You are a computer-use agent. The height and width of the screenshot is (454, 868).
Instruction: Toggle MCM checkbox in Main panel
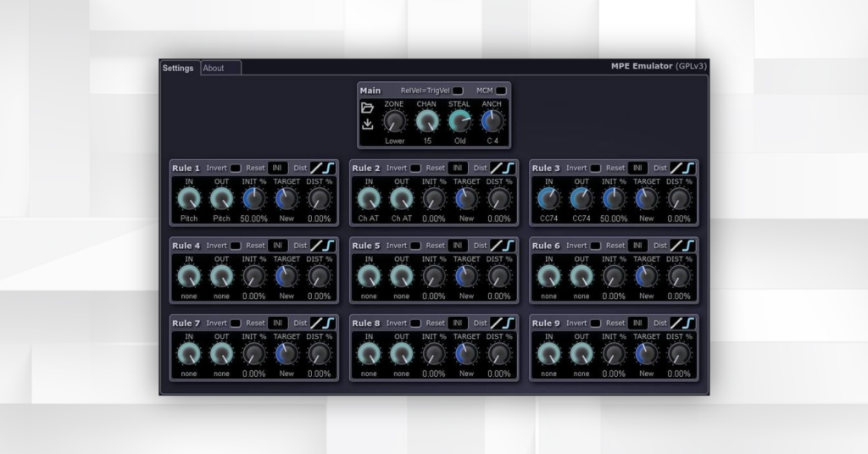pos(500,91)
